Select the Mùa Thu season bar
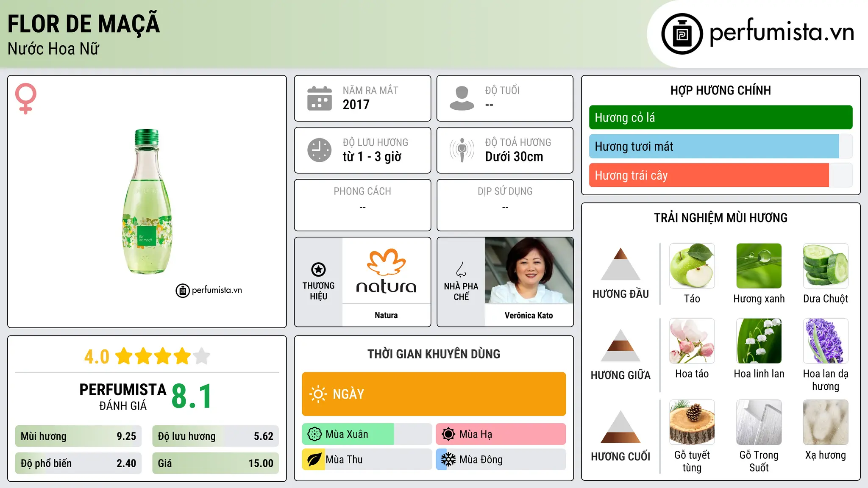 [367, 460]
